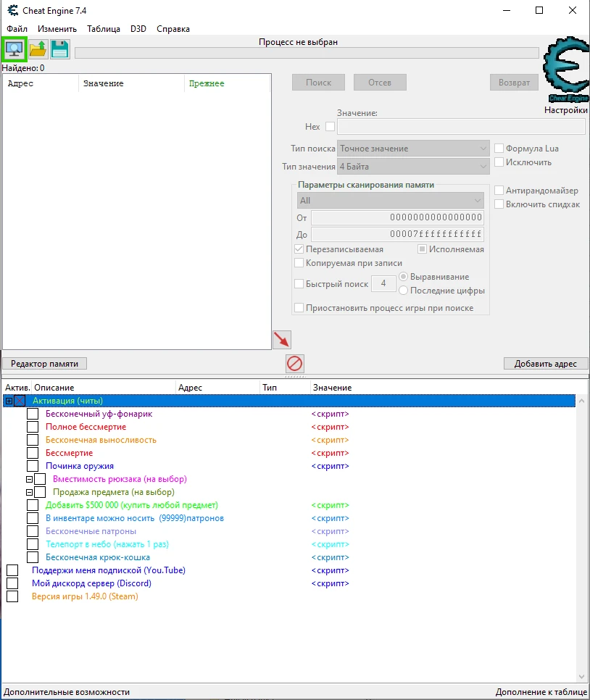Open the process selection icon

(x=14, y=49)
